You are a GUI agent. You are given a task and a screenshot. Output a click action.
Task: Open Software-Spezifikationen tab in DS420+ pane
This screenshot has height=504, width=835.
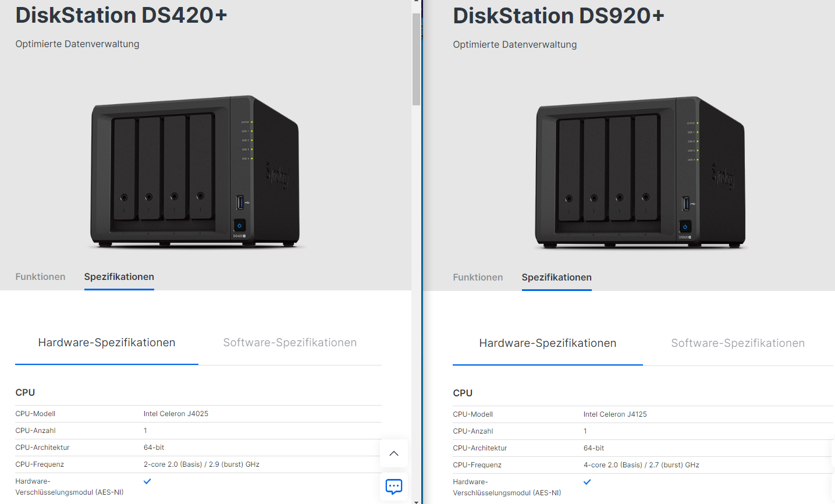[x=290, y=343]
